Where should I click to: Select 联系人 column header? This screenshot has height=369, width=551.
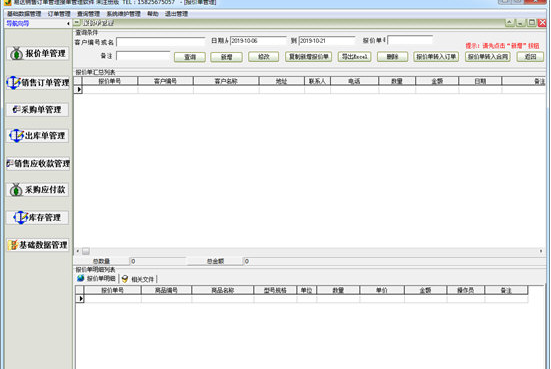tap(317, 81)
